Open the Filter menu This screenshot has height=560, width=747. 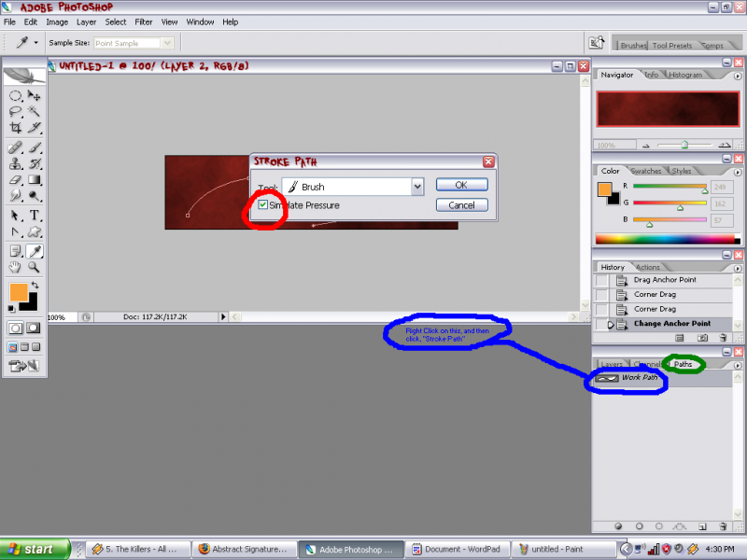click(x=144, y=21)
